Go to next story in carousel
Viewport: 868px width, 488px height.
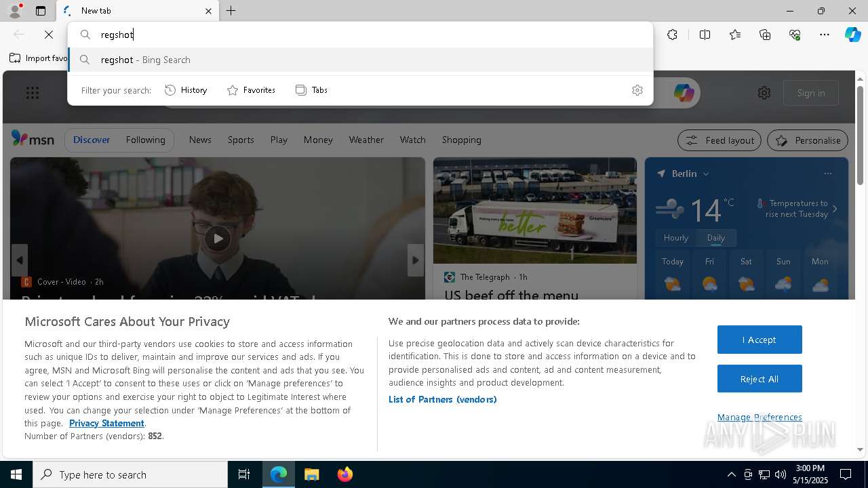tap(416, 260)
